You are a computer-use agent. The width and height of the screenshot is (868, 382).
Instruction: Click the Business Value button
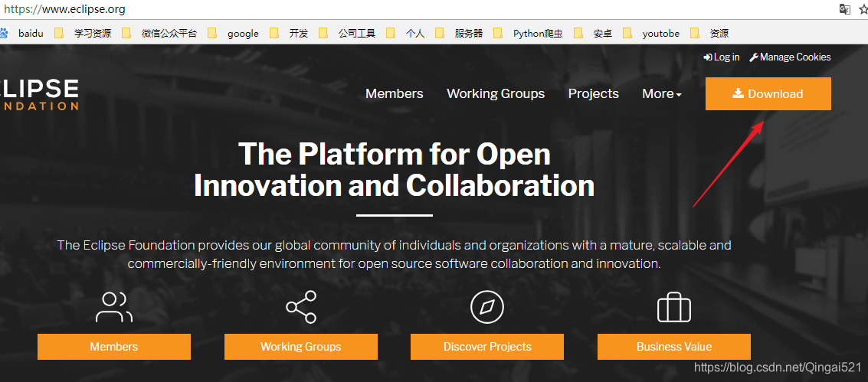coord(673,347)
